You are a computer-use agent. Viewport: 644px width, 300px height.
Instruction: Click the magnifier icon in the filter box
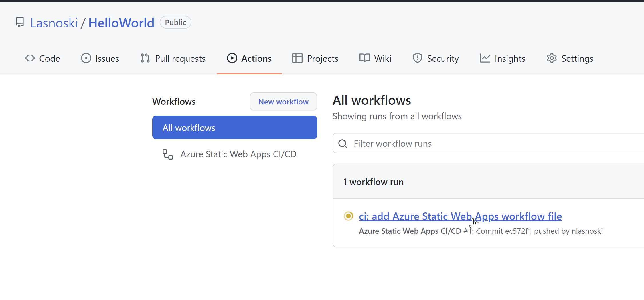[343, 144]
